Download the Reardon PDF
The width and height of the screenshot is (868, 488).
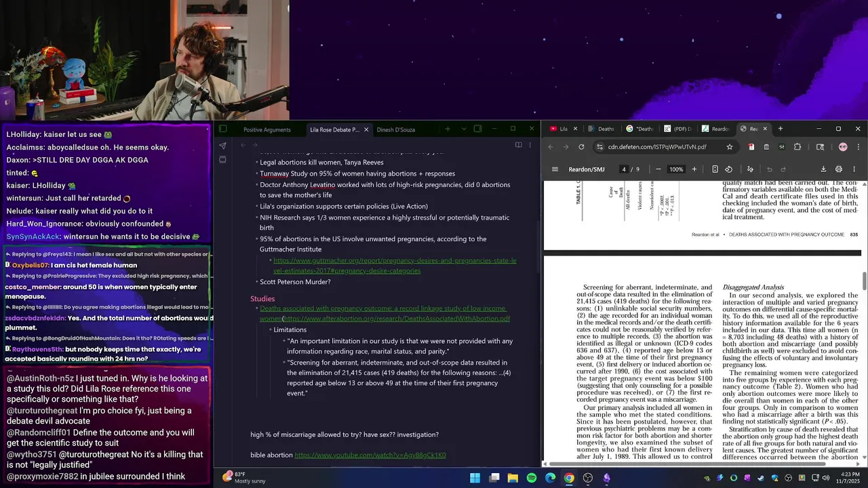tap(823, 169)
